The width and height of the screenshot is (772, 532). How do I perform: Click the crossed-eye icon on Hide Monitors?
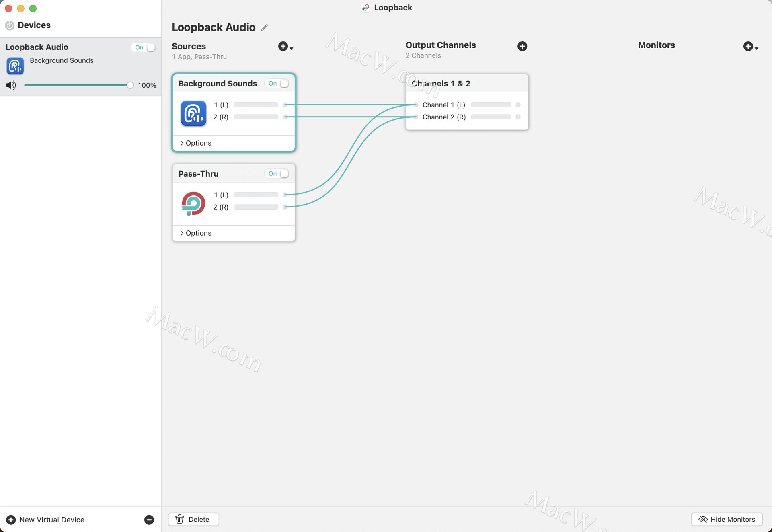pyautogui.click(x=703, y=519)
